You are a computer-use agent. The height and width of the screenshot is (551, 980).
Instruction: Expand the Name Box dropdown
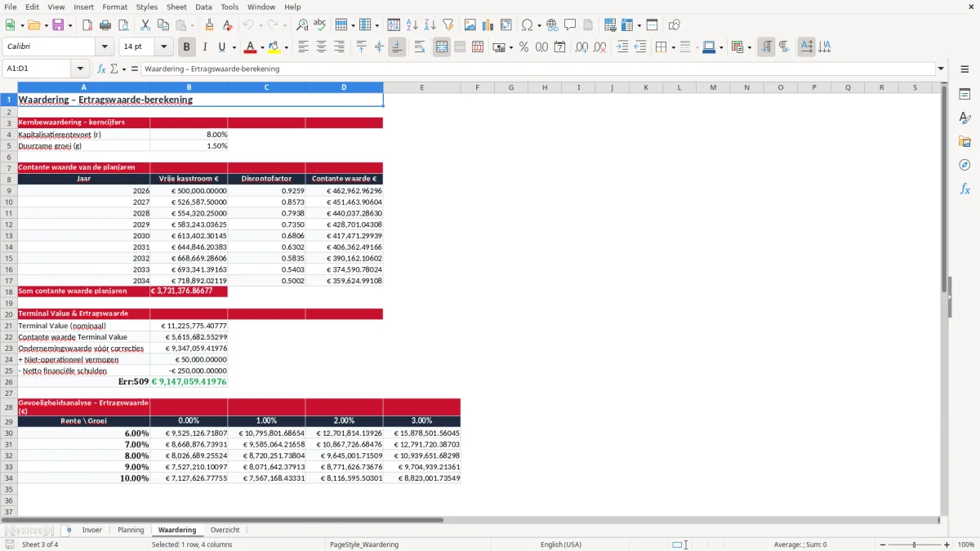[x=80, y=69]
